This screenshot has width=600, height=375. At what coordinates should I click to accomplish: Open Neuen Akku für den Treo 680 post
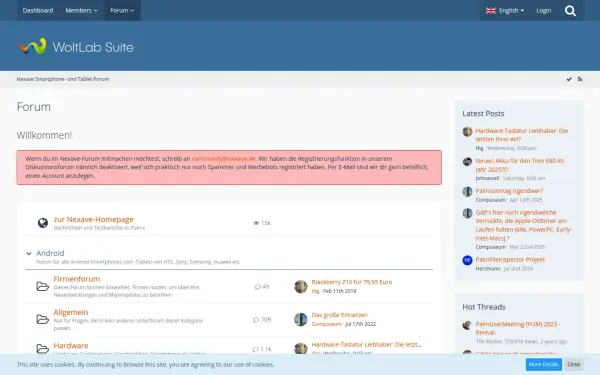tap(520, 165)
